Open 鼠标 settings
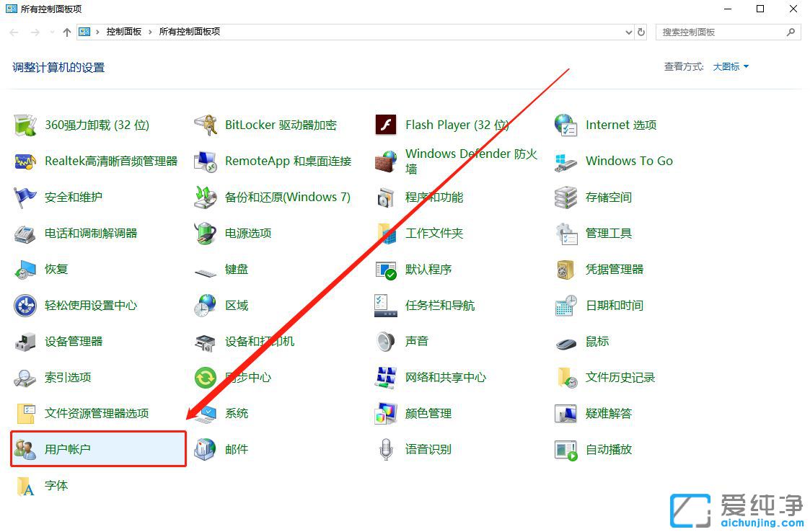Image resolution: width=810 pixels, height=532 pixels. (597, 341)
